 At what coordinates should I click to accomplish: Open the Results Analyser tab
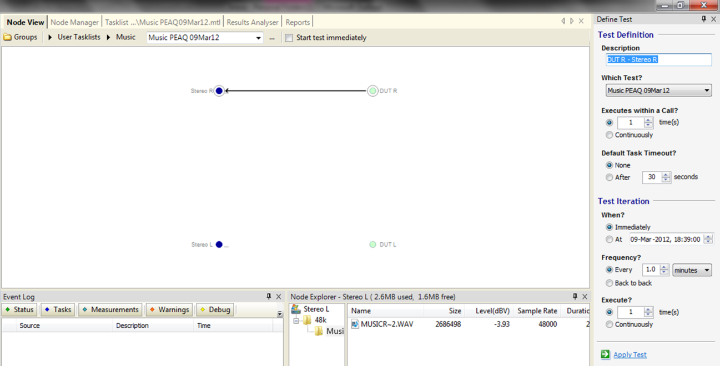coord(253,22)
